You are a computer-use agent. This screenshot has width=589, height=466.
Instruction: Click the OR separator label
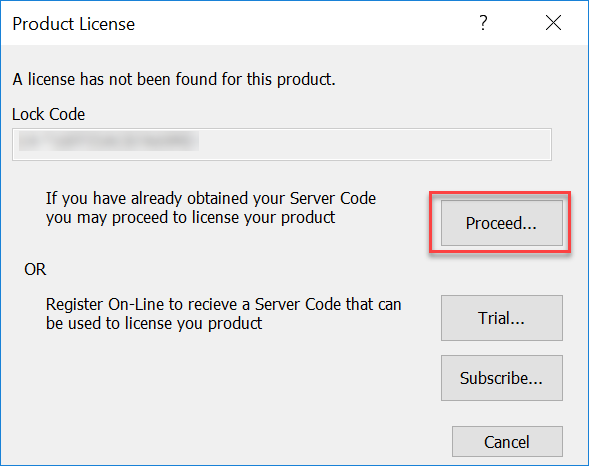pos(35,269)
